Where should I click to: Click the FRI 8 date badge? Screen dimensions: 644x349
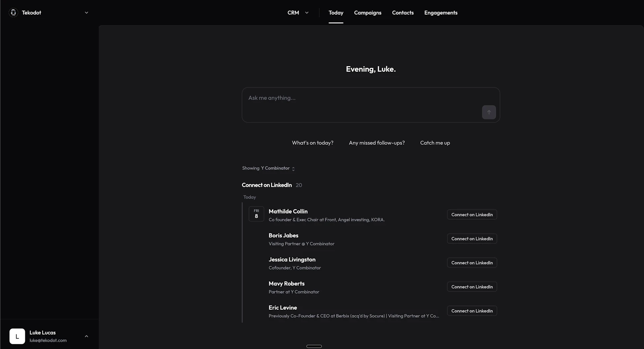256,214
